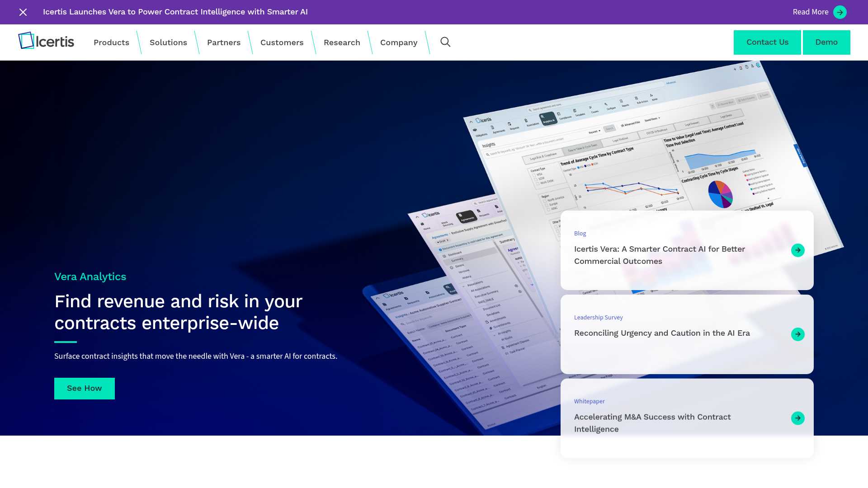The width and height of the screenshot is (868, 488).
Task: Click the circular arrow next to Read More
Action: click(840, 12)
